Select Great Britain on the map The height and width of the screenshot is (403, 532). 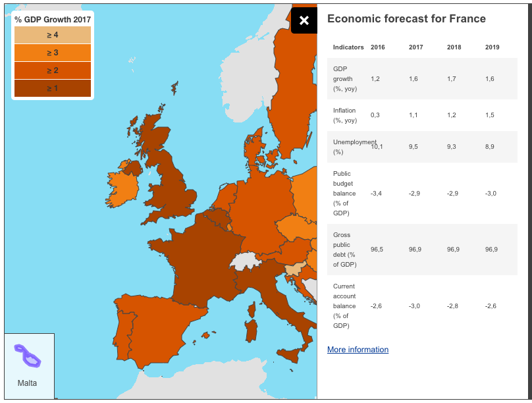[174, 191]
